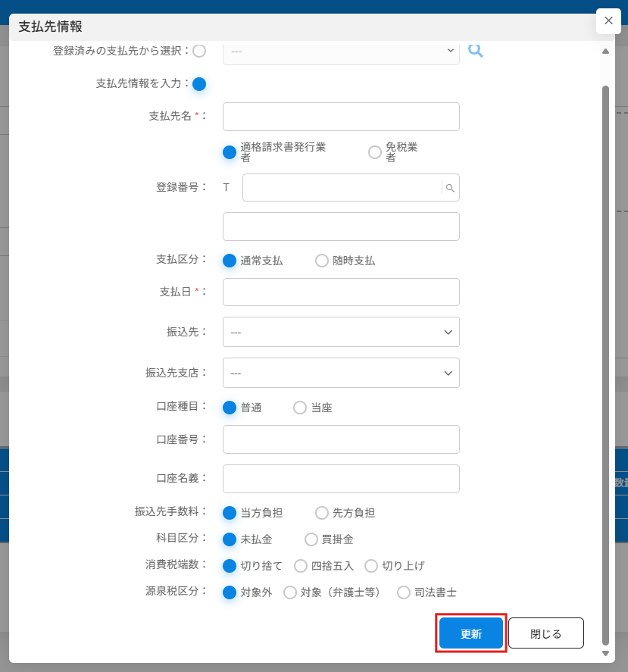The width and height of the screenshot is (628, 672).
Task: Choose 先方負担 for transfer fee
Action: pyautogui.click(x=321, y=513)
